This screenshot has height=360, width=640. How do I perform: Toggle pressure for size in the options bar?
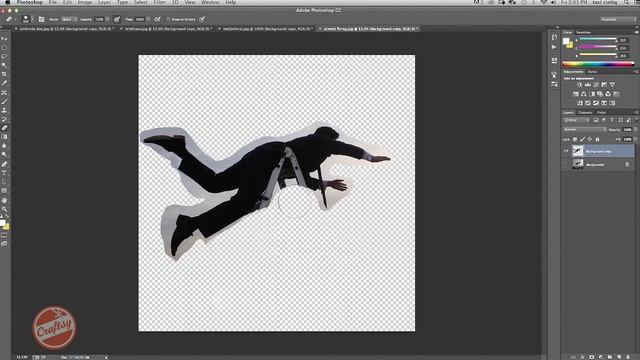click(202, 19)
